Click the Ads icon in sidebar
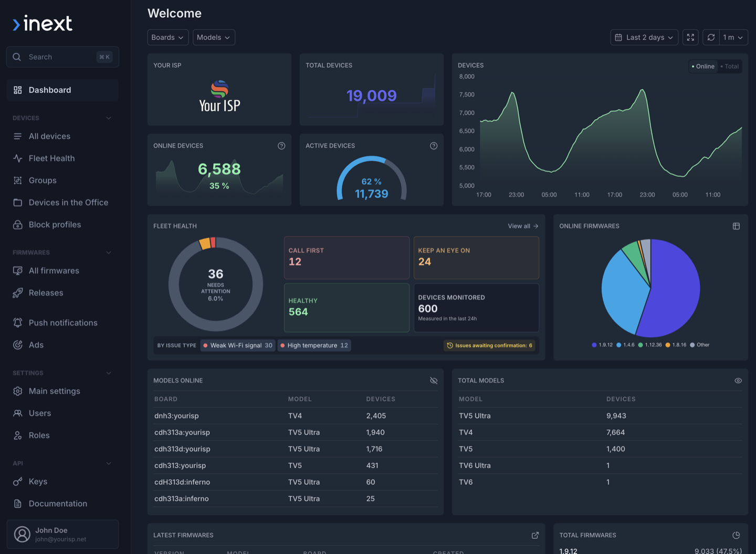Viewport: 756px width, 554px height. click(x=18, y=345)
